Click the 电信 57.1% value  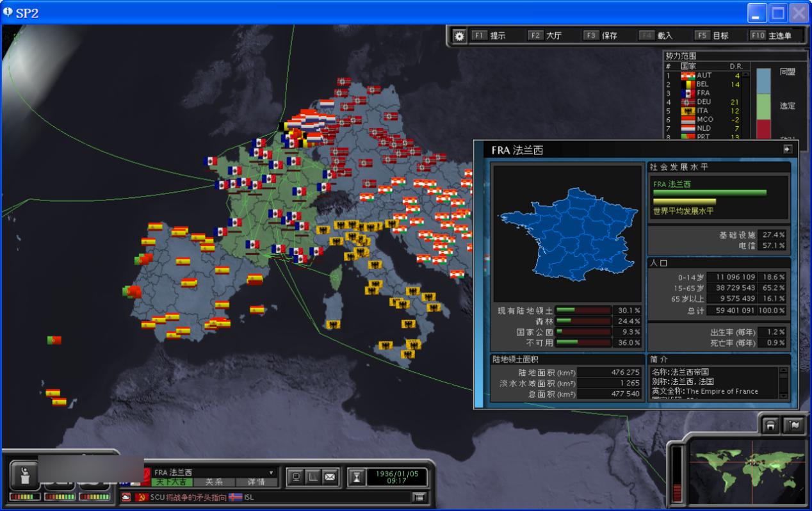point(773,246)
